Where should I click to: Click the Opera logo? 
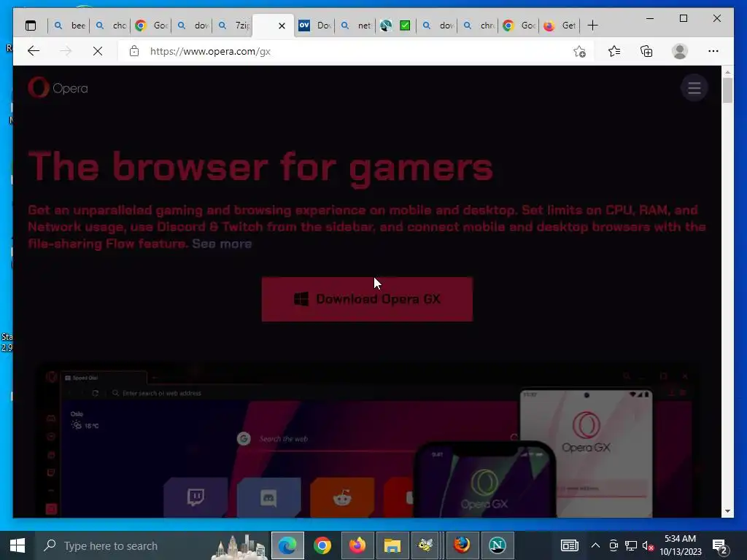(x=58, y=87)
